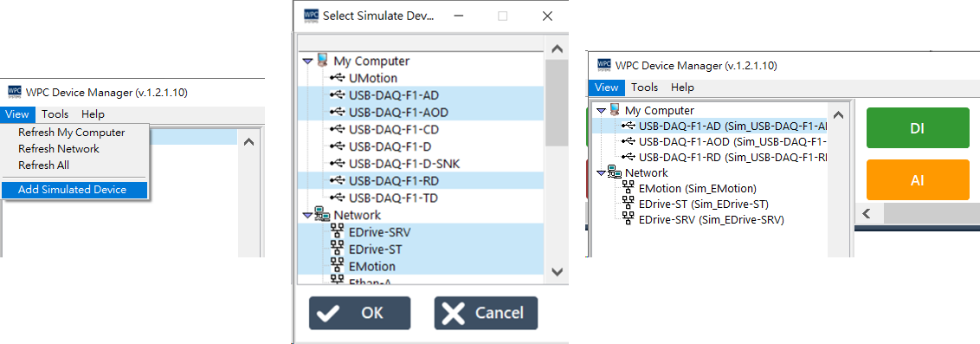Viewport: 980px width, 344px height.
Task: Click horizontal scroll left arrow beside AI panel
Action: (x=867, y=213)
